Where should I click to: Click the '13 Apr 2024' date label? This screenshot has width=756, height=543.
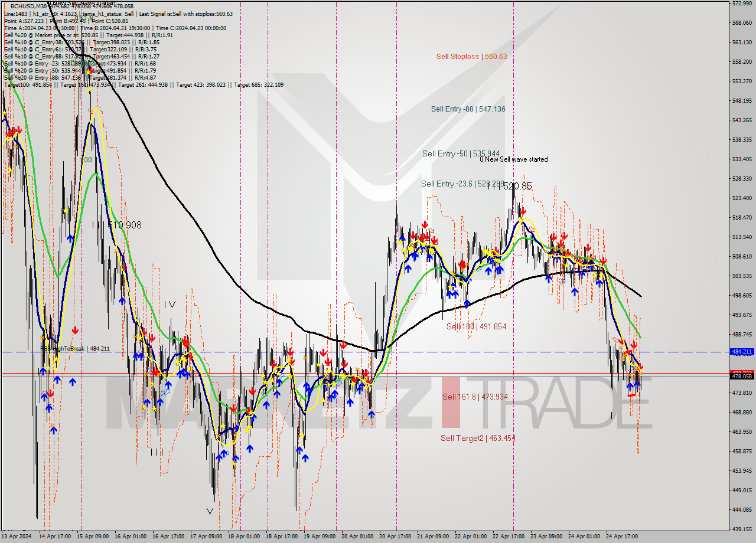click(17, 537)
